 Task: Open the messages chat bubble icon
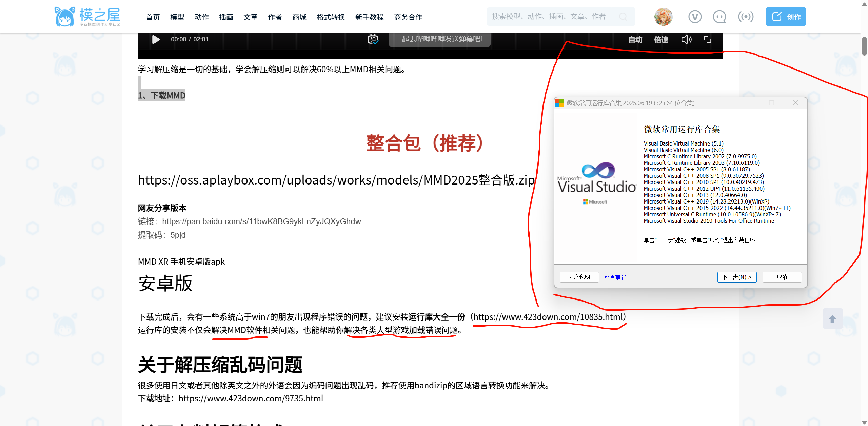click(x=719, y=17)
